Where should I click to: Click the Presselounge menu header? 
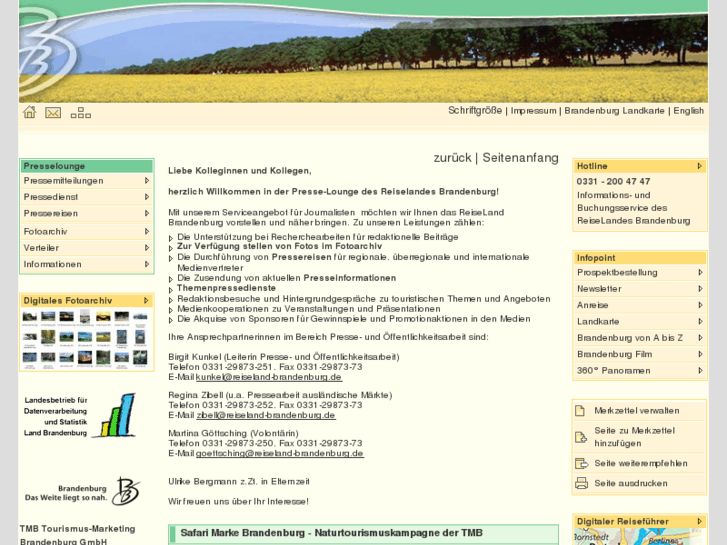pos(87,166)
